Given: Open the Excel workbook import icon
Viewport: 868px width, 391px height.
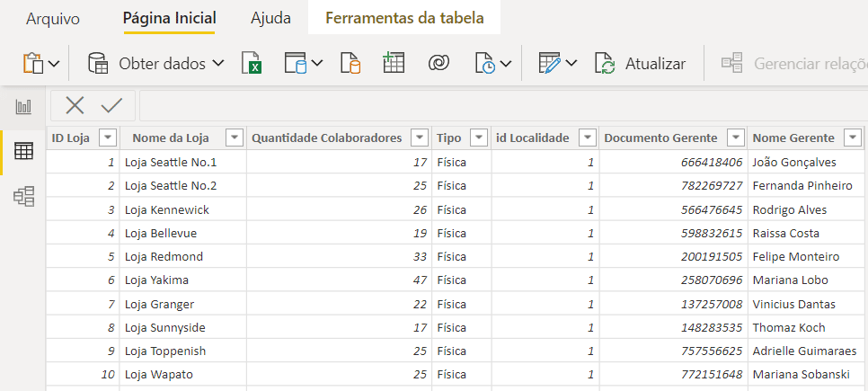Looking at the screenshot, I should tap(252, 64).
